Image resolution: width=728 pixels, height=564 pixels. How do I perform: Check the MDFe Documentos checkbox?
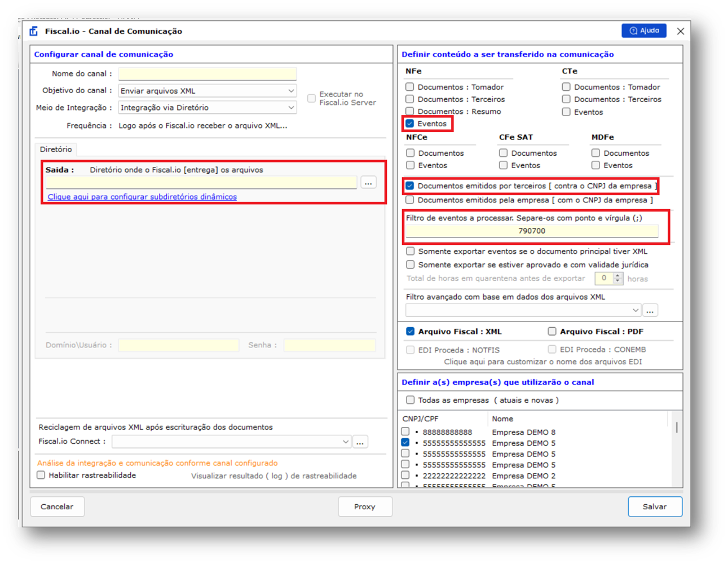595,153
